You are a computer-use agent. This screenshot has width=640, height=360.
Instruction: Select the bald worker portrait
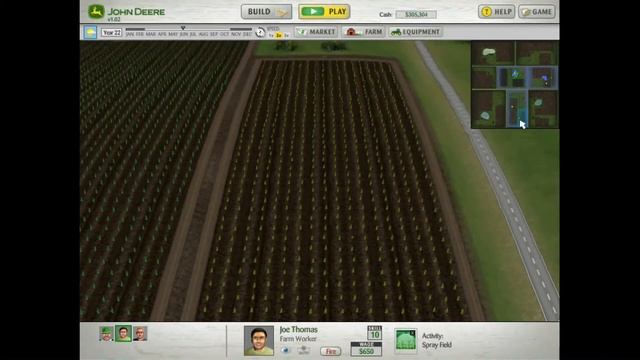[140, 333]
